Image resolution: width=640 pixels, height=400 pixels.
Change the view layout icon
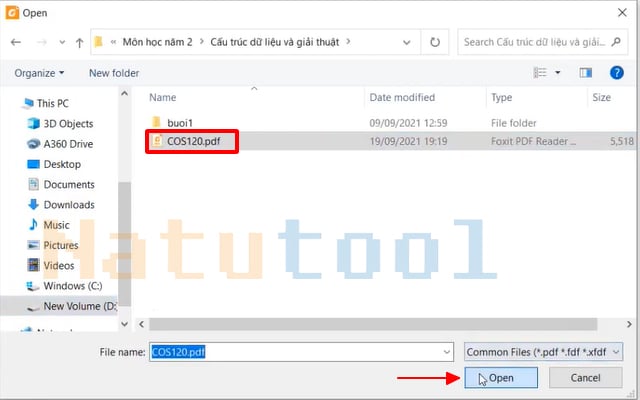[x=540, y=73]
